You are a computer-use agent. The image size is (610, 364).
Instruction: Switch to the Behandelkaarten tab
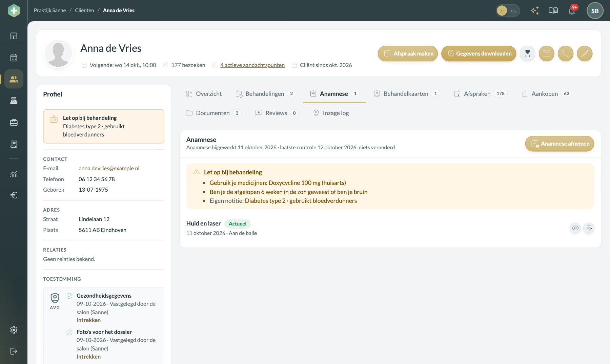[x=407, y=94]
